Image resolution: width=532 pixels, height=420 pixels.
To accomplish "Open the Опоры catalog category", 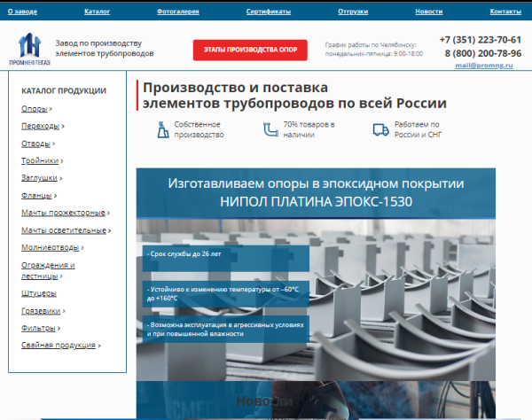I will (35, 109).
